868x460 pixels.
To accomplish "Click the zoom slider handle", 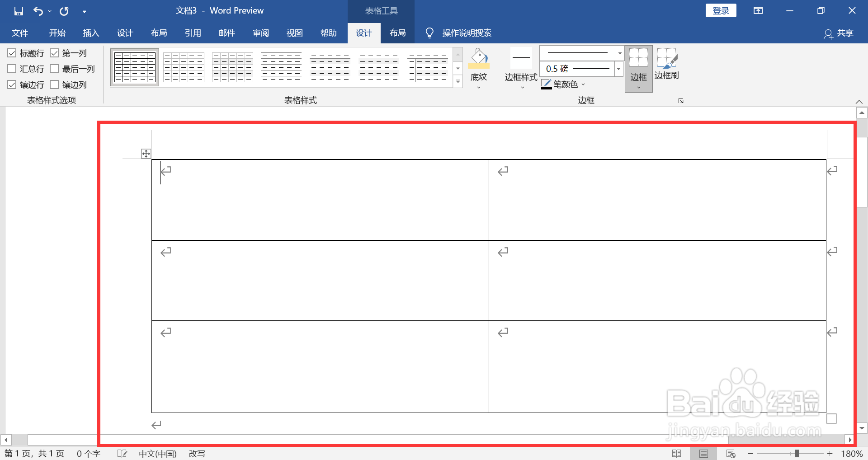I will click(797, 453).
